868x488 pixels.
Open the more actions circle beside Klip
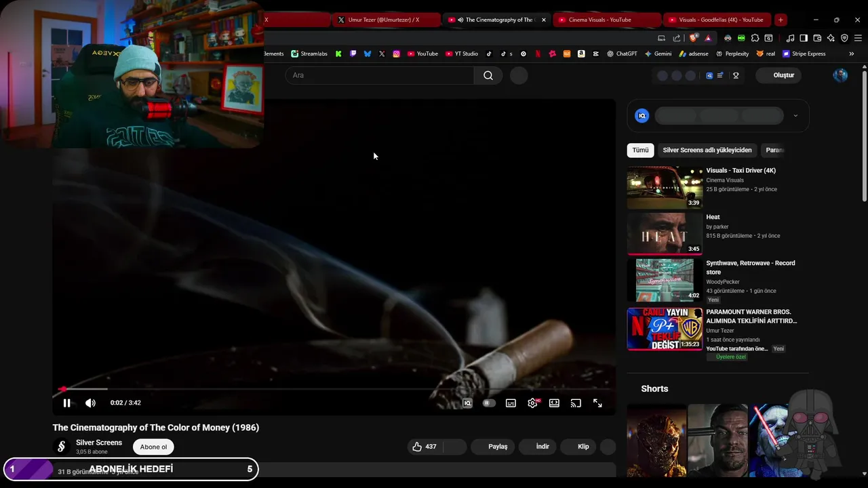tap(608, 447)
